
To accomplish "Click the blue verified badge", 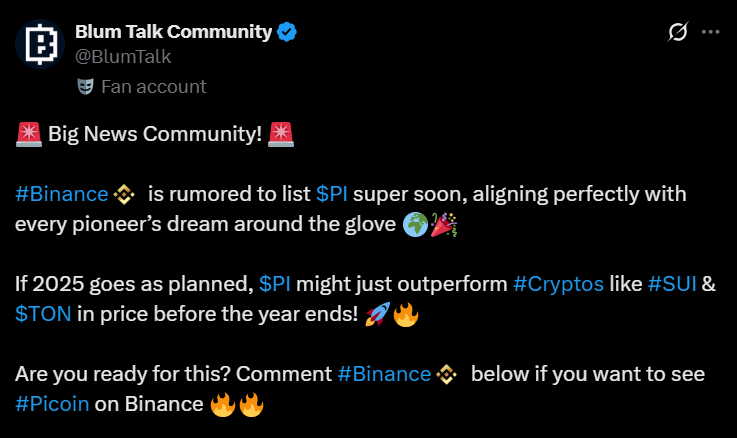I will 287,32.
